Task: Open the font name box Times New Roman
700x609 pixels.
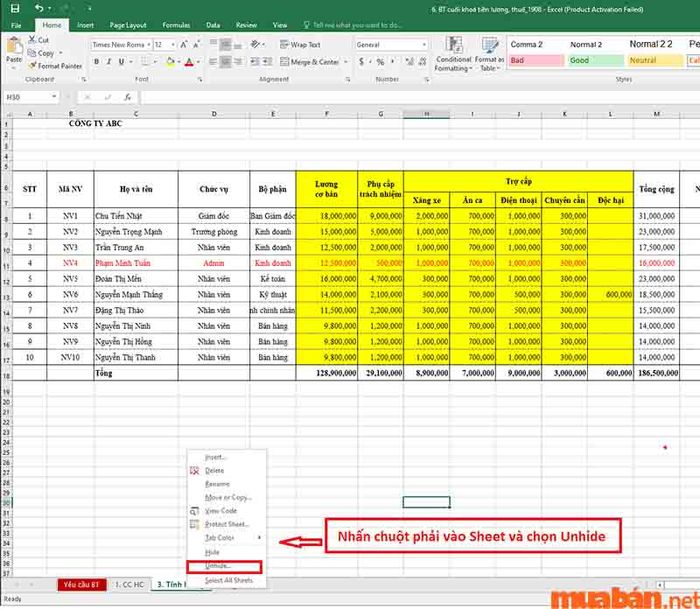Action: point(121,45)
